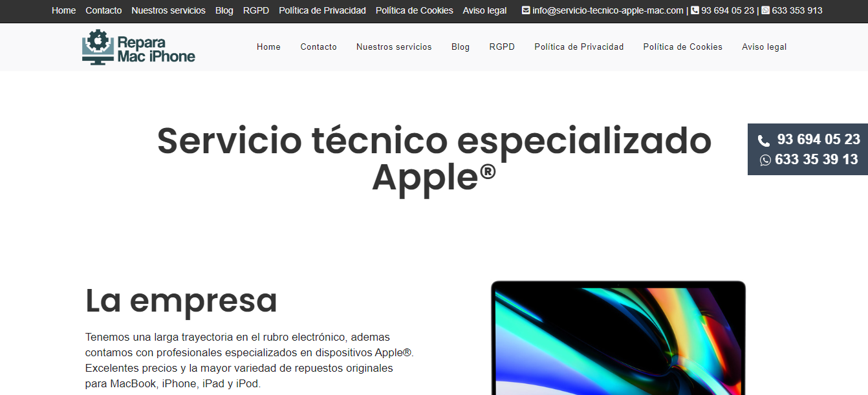Call 93 694 05 23 from floating box
This screenshot has width=868, height=395.
coord(819,140)
